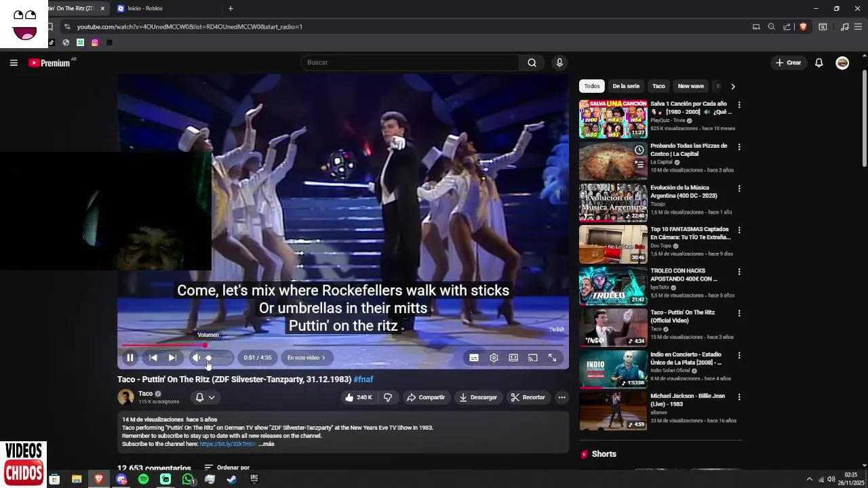Open a new browser tab

pyautogui.click(x=231, y=8)
